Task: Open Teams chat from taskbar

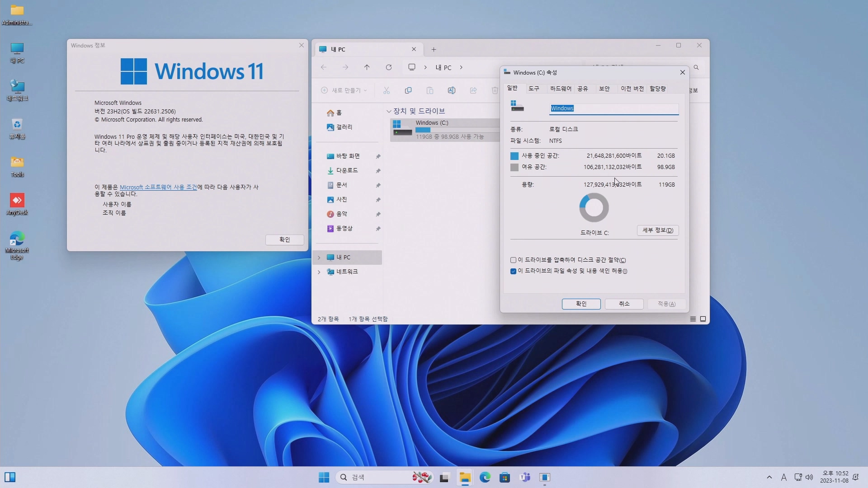Action: coord(525,477)
